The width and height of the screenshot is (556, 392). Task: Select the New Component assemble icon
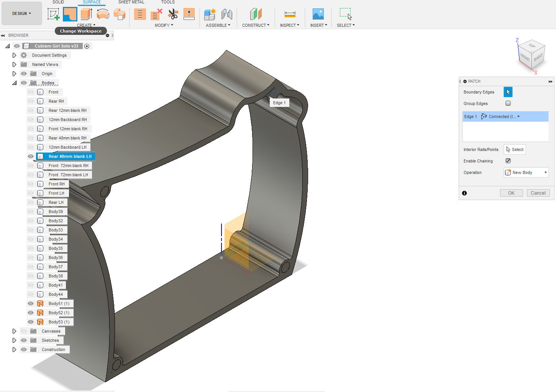tap(210, 14)
